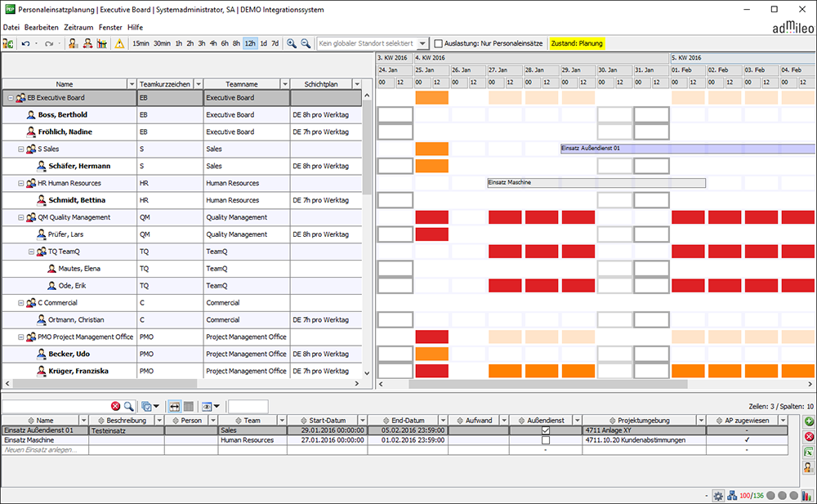The image size is (817, 504).
Task: Click the gantt horizontal scrollbar
Action: 548,384
